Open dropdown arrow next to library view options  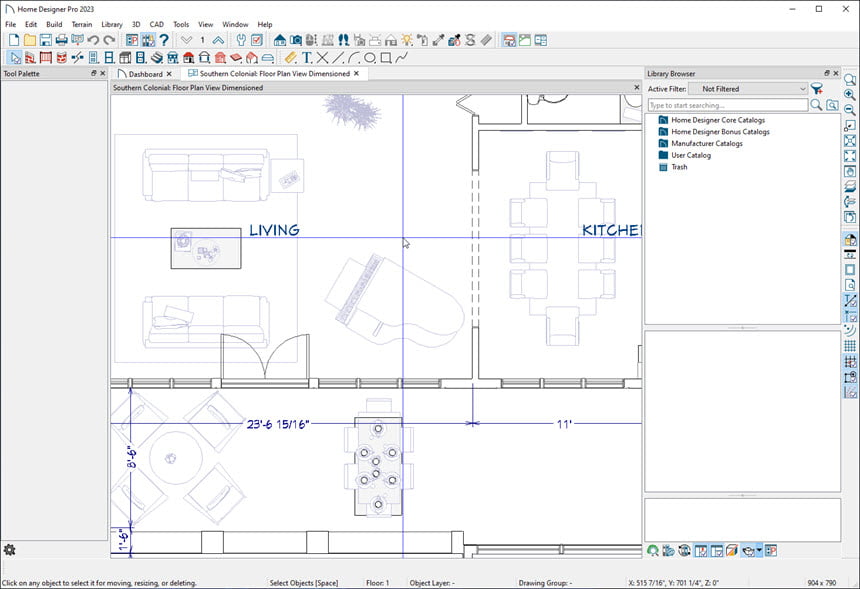click(759, 551)
